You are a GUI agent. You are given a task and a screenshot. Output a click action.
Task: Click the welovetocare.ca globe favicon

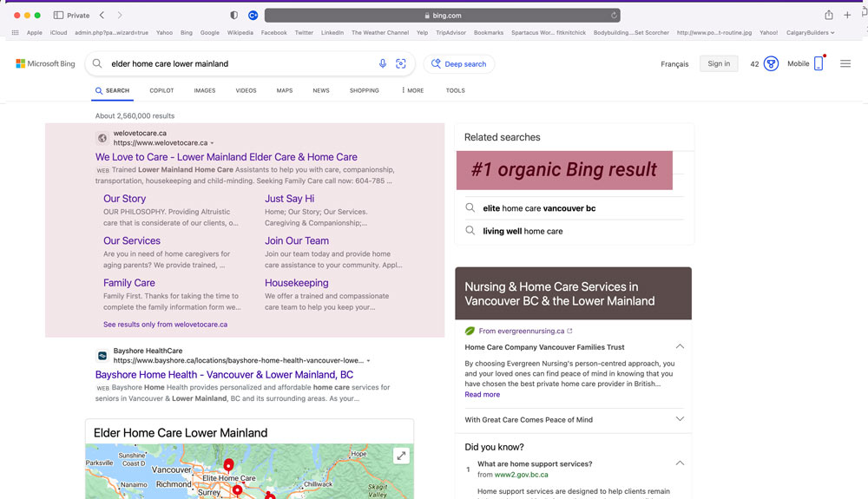click(102, 138)
